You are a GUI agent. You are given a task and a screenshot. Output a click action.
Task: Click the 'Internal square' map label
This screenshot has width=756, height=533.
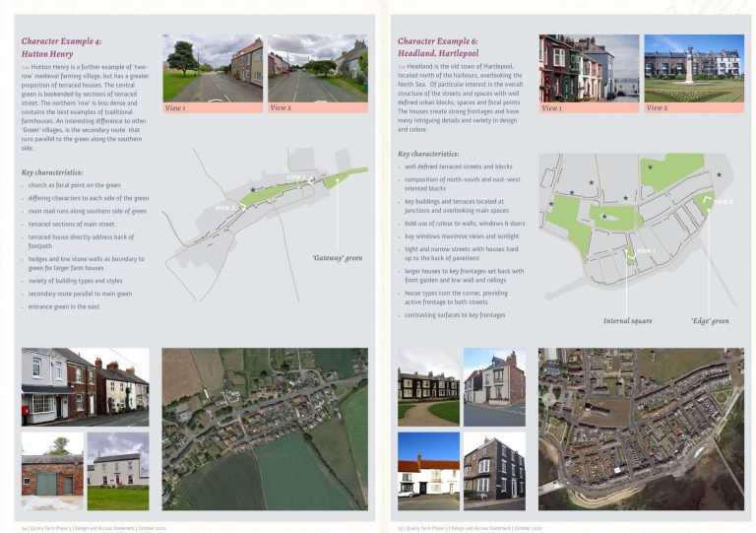point(628,321)
